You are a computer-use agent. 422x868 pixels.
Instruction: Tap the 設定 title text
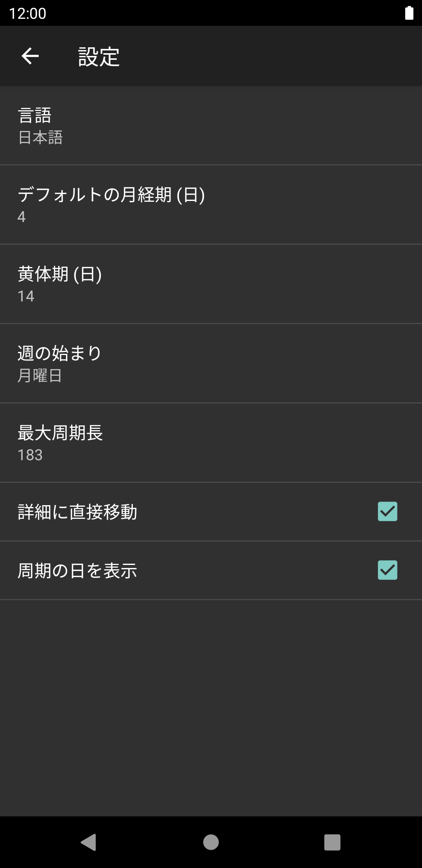click(x=99, y=57)
